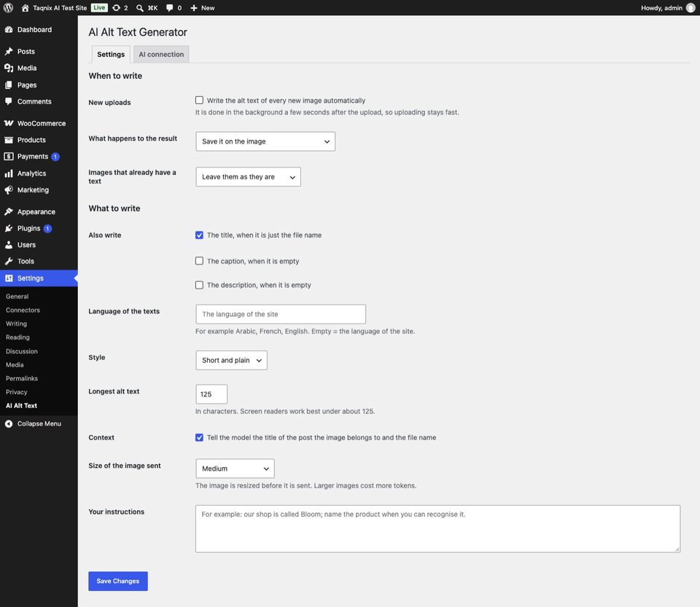The height and width of the screenshot is (607, 700).
Task: Toggle the Context post title checkbox
Action: (199, 437)
